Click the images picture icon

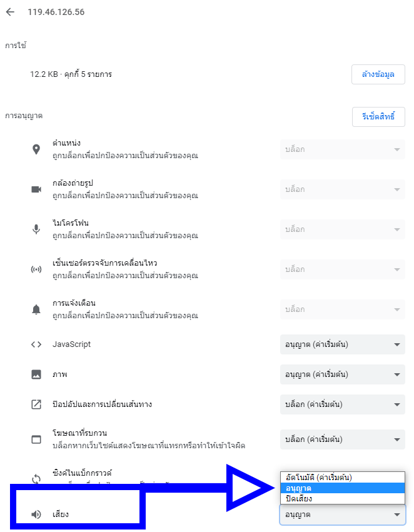[x=36, y=374]
